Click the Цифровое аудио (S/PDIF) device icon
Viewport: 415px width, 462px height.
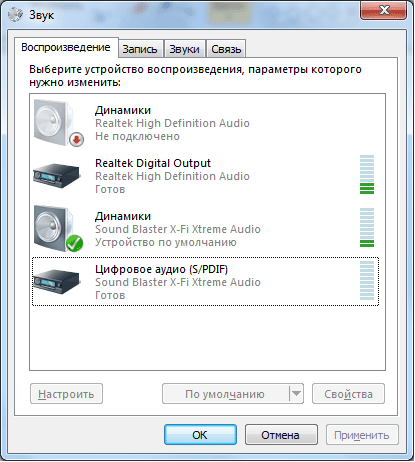coord(57,282)
